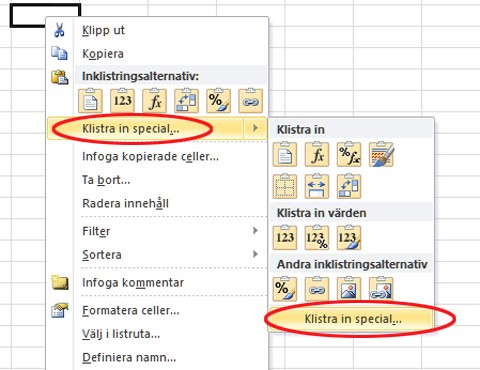The width and height of the screenshot is (480, 370).
Task: Choose Klipp ut from context menu
Action: [157, 30]
